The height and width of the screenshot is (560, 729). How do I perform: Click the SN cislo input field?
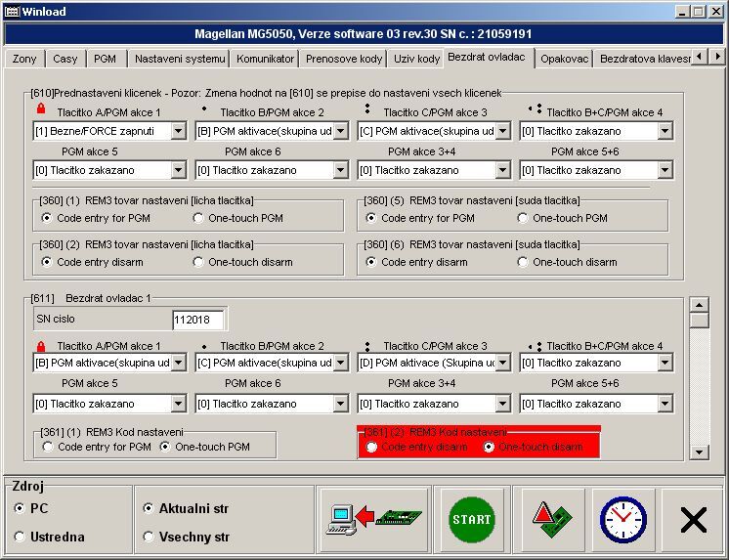198,320
